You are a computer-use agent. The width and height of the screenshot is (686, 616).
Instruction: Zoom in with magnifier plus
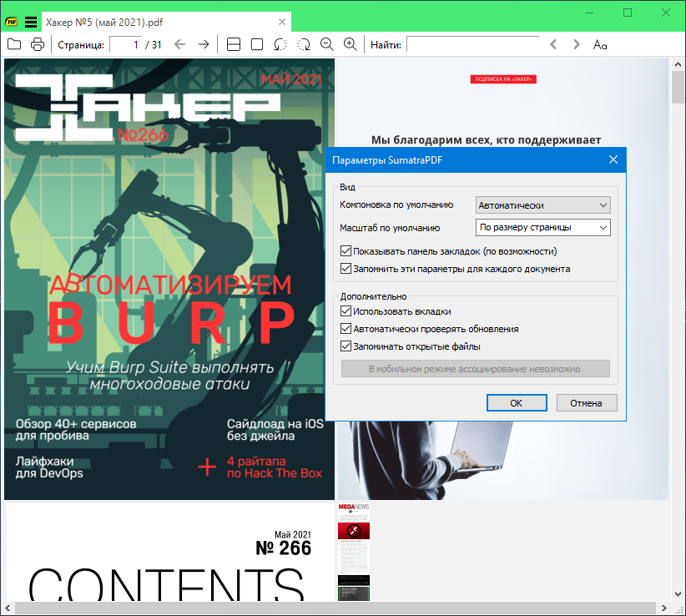click(350, 44)
